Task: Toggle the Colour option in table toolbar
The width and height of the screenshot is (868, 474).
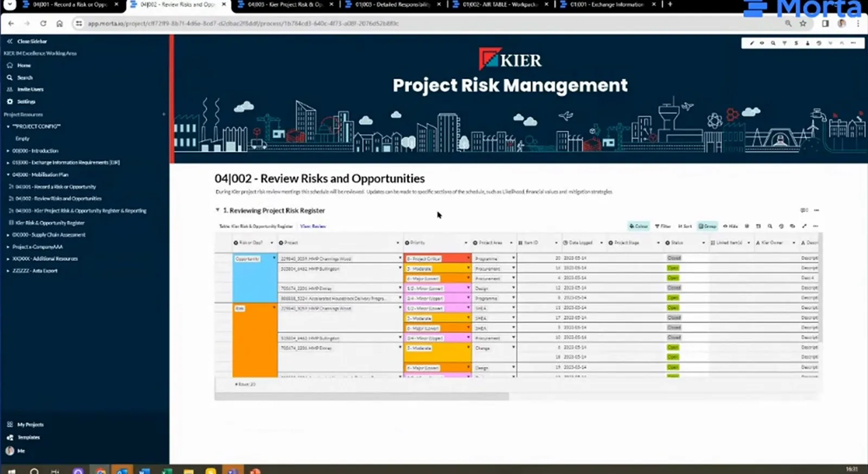Action: (x=639, y=226)
